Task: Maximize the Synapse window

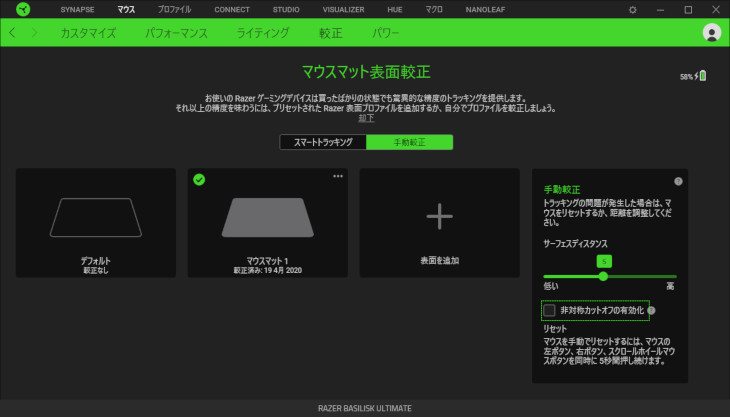Action: [x=688, y=9]
